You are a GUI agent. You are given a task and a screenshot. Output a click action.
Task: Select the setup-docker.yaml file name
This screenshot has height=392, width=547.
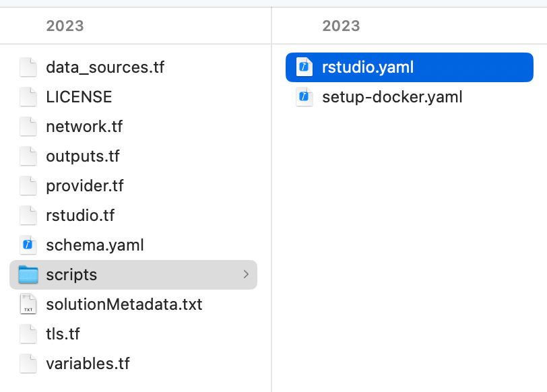pyautogui.click(x=392, y=97)
